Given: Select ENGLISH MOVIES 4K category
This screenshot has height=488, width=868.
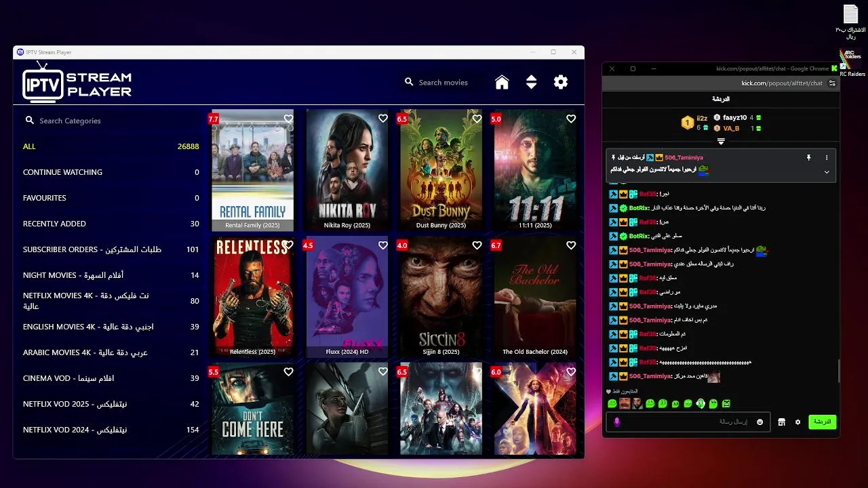Looking at the screenshot, I should (x=111, y=327).
